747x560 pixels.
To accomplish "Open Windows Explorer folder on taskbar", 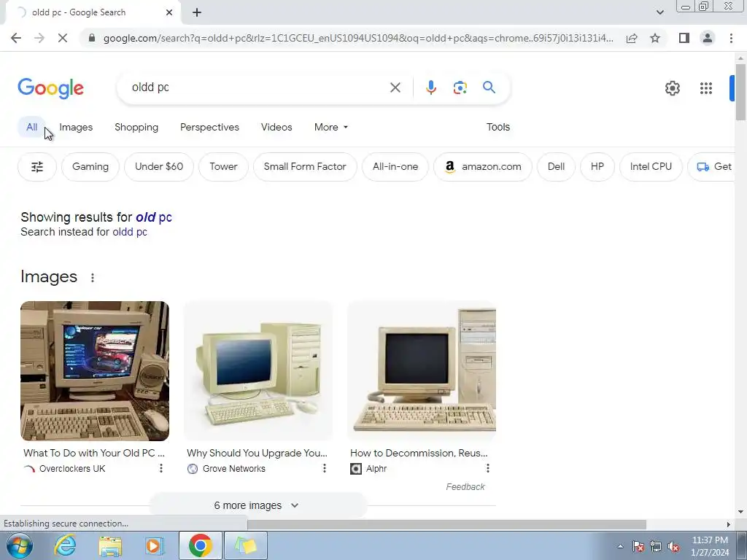I will point(110,545).
